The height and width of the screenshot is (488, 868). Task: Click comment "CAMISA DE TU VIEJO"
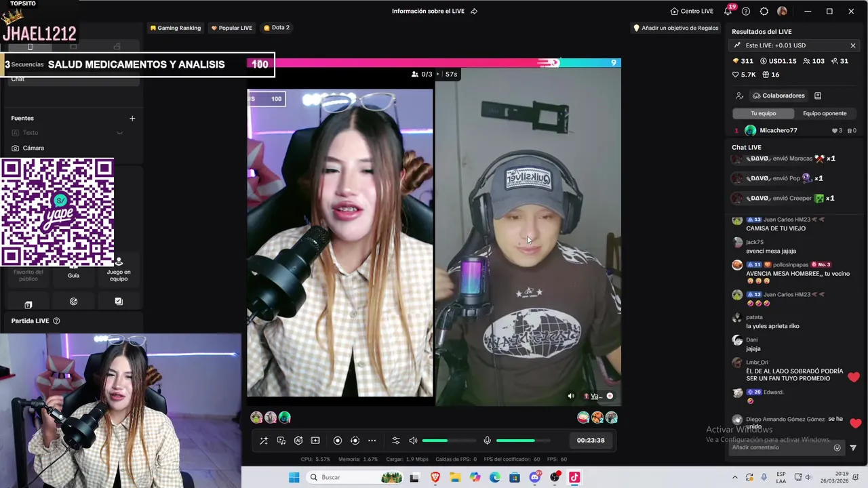tap(776, 228)
